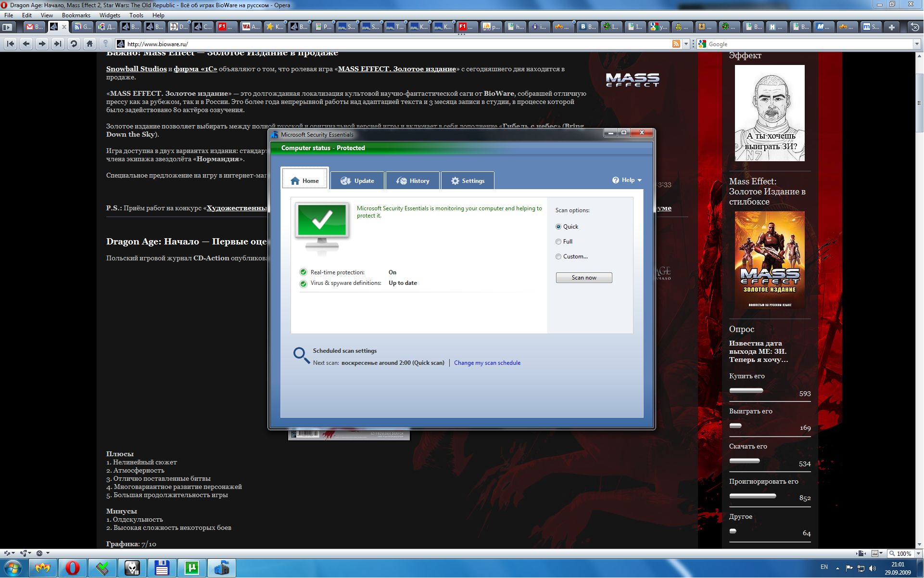
Task: Open the Widgets menu in Opera
Action: click(110, 15)
